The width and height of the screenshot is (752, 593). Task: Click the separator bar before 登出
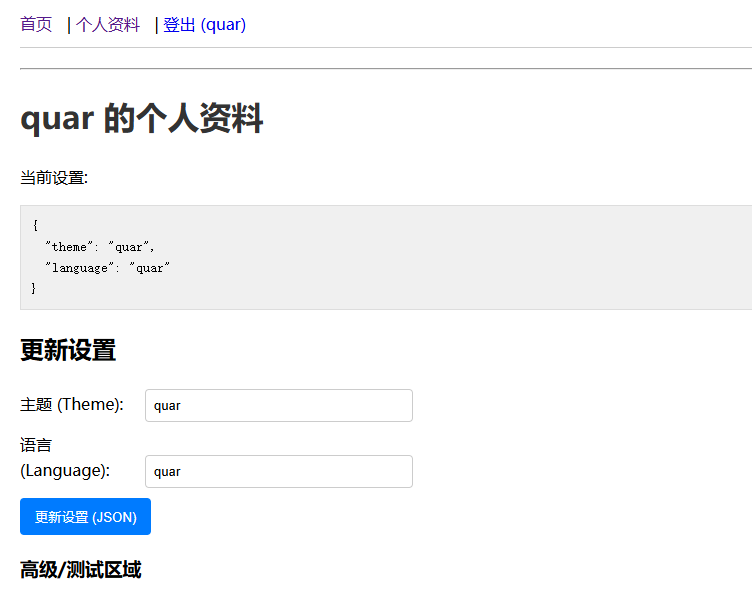pos(157,25)
